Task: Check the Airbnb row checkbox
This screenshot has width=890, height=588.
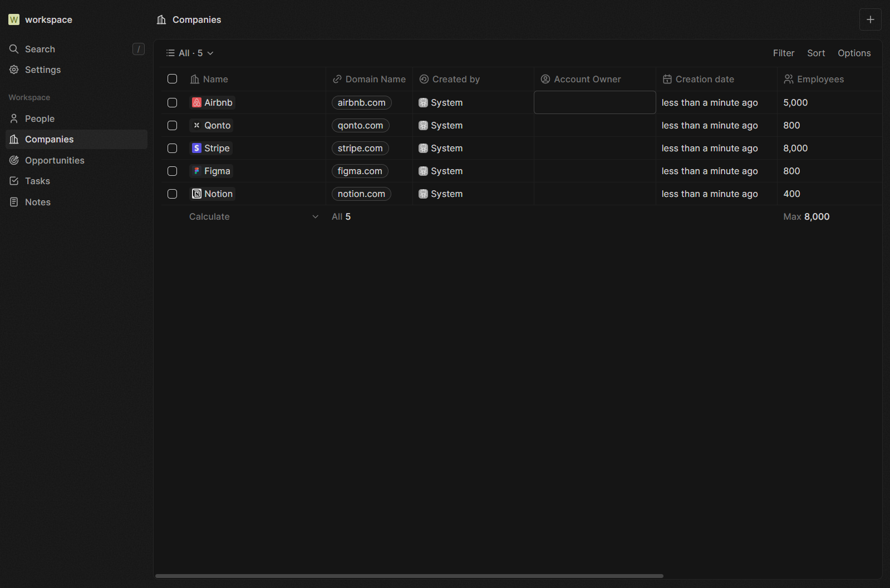Action: 172,102
